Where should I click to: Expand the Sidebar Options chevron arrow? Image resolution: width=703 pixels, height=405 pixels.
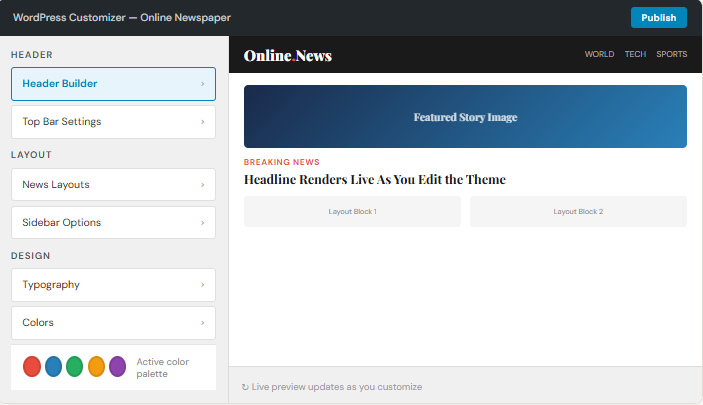(x=203, y=223)
